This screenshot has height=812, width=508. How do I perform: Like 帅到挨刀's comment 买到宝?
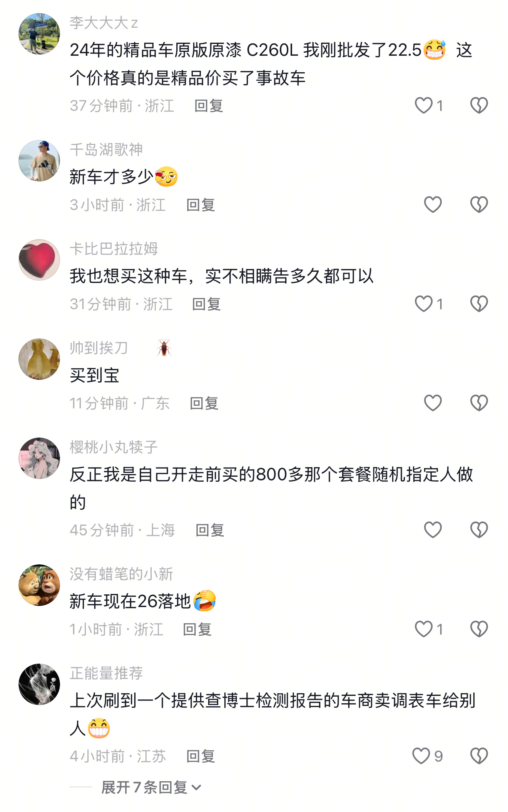point(433,403)
